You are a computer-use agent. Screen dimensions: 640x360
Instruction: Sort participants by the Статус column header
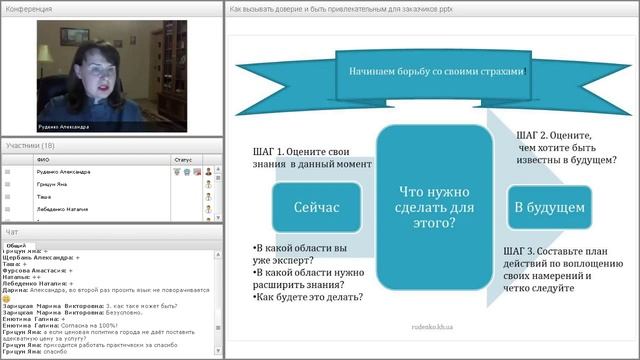pos(187,160)
